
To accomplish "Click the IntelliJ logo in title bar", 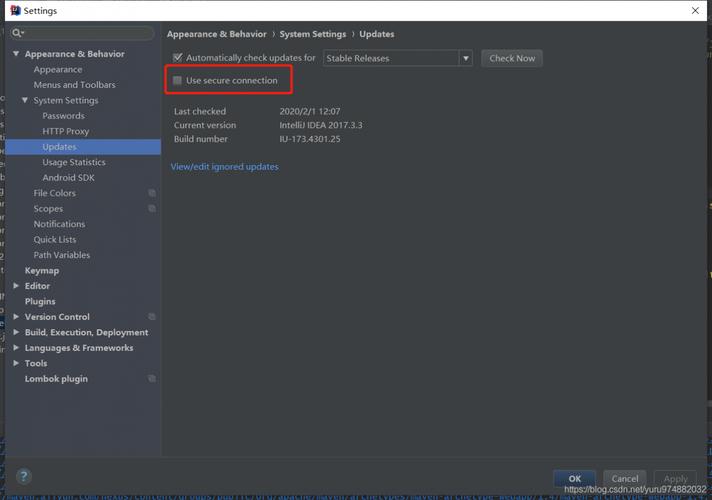I will (15, 10).
